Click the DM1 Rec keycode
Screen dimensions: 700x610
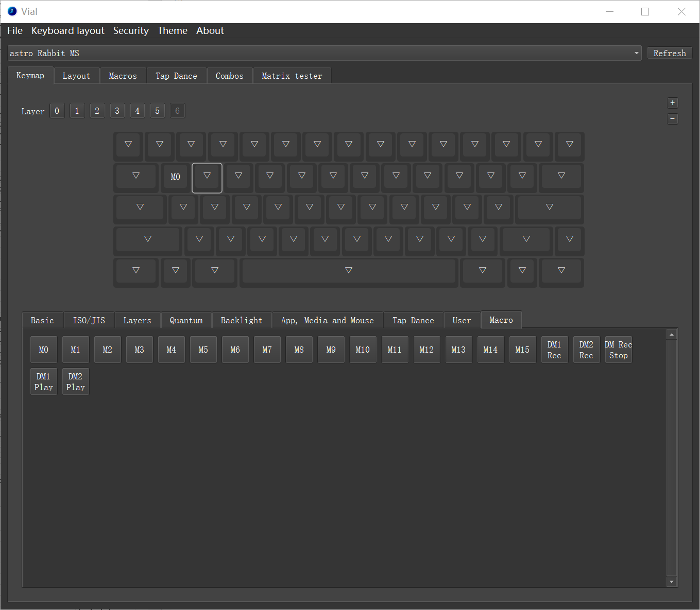(555, 350)
